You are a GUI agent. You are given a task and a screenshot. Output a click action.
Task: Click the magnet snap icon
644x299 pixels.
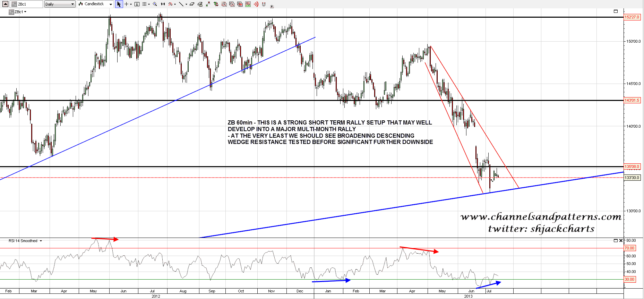tap(264, 4)
